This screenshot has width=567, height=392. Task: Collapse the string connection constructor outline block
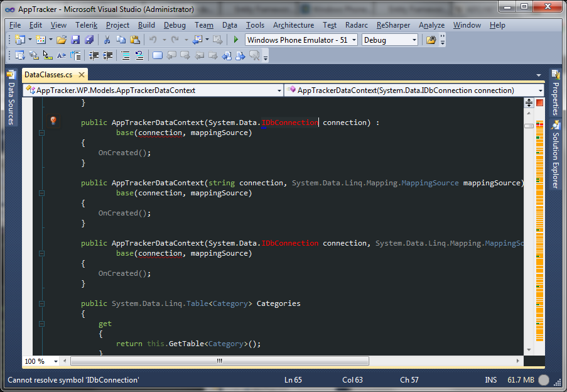pyautogui.click(x=41, y=193)
